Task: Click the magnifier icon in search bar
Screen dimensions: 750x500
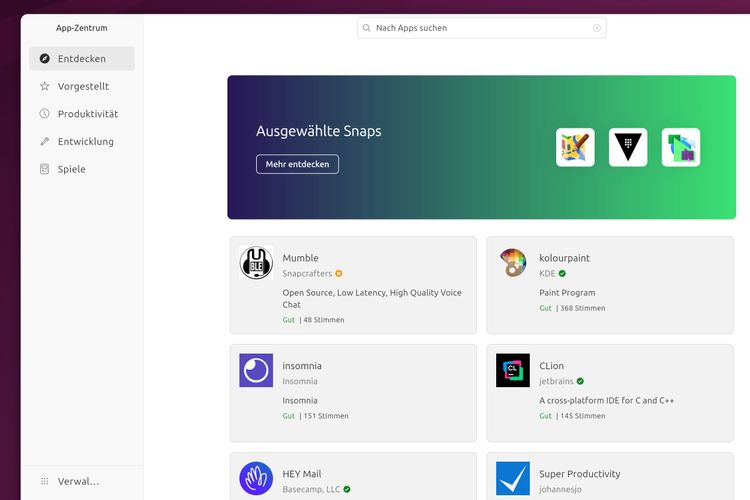Action: [x=367, y=28]
